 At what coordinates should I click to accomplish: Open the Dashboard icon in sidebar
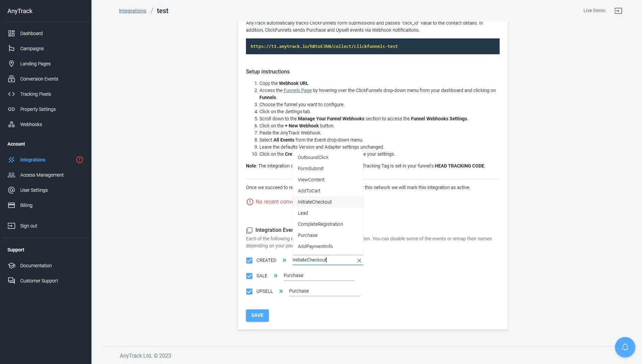11,33
